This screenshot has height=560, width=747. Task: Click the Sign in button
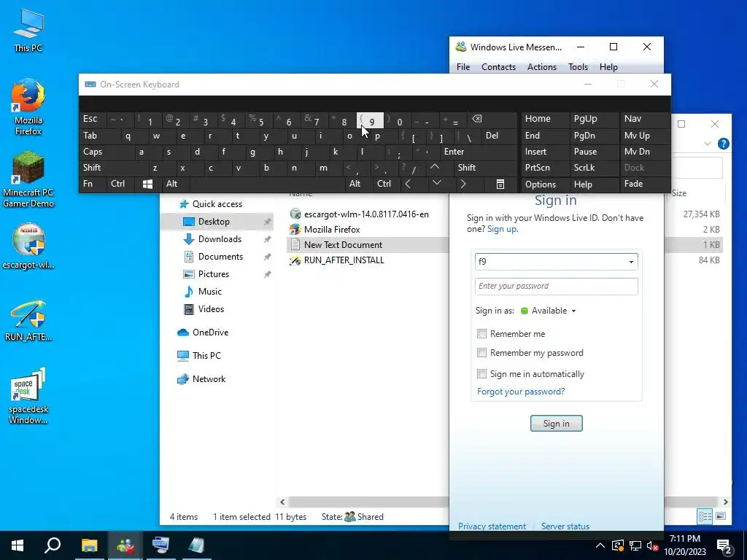[556, 424]
